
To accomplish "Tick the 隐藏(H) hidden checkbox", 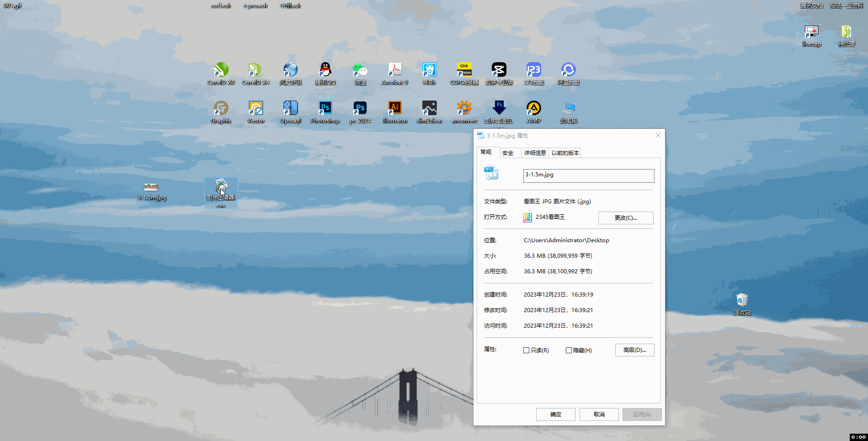I will (x=569, y=351).
